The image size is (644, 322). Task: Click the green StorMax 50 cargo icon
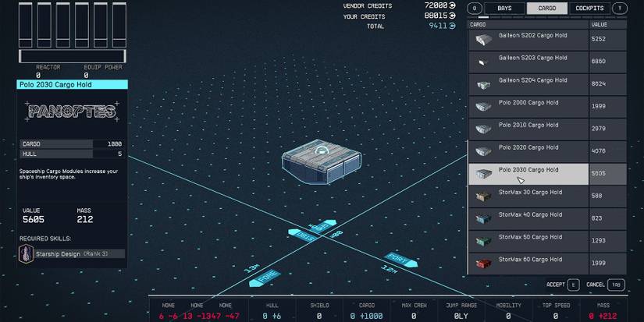[483, 241]
